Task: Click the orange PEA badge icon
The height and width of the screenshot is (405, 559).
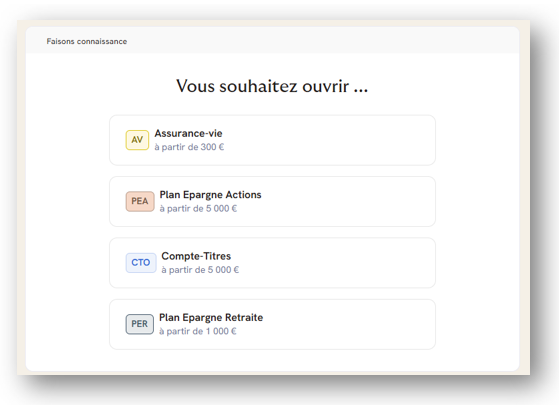Action: [x=140, y=201]
